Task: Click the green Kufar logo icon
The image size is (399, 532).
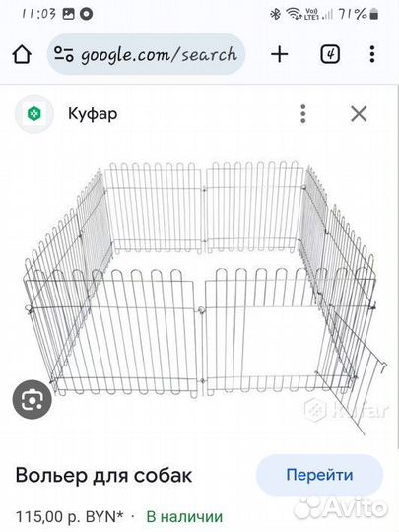Action: (x=34, y=113)
